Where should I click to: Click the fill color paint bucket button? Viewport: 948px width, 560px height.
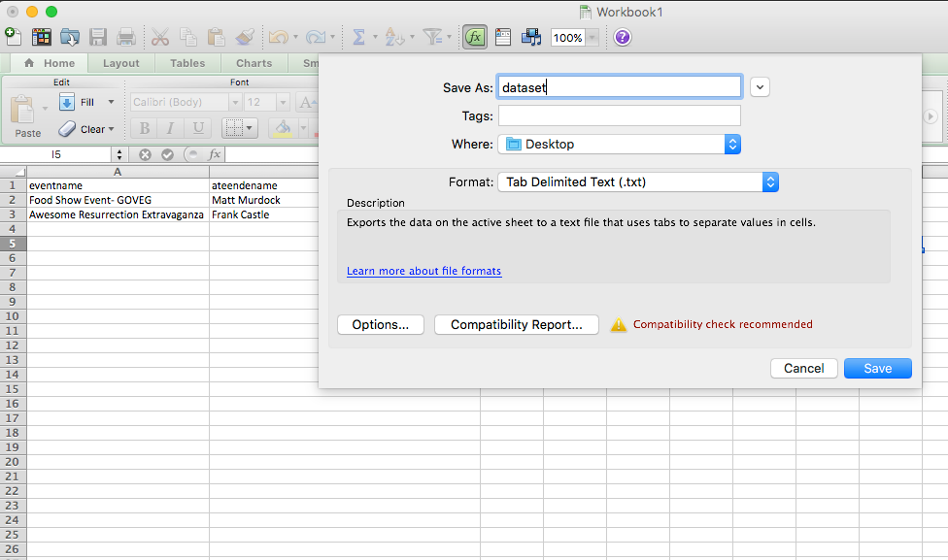(x=283, y=127)
